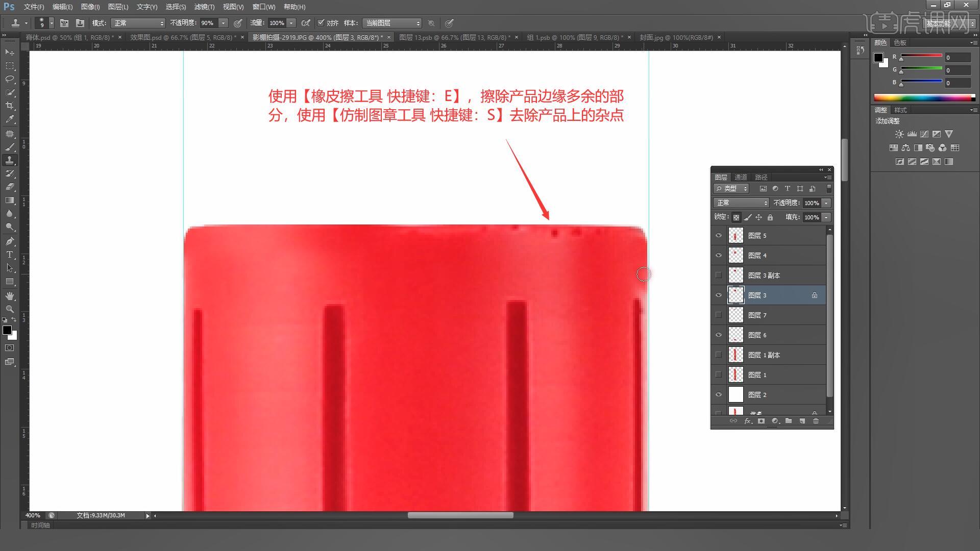Select the Dodge tool
The width and height of the screenshot is (980, 551).
[x=10, y=227]
